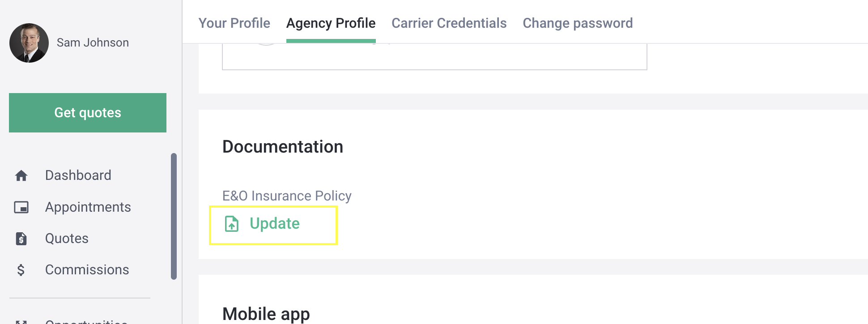Select Commissions in the sidebar

pyautogui.click(x=87, y=269)
